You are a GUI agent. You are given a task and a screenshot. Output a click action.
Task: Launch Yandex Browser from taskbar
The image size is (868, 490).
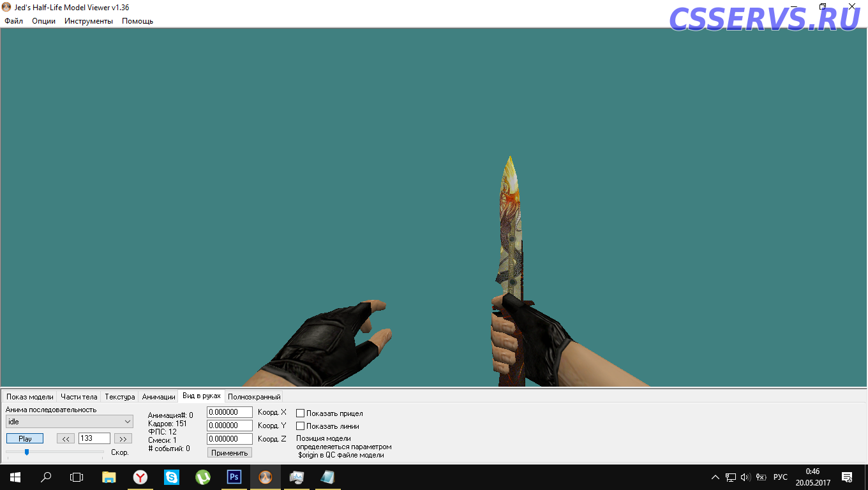(140, 477)
